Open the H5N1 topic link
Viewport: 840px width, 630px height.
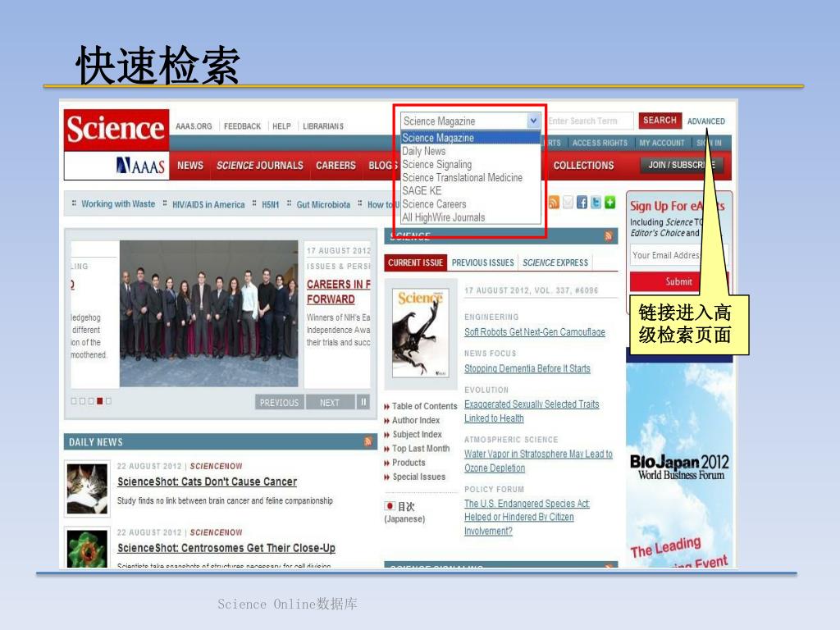tap(271, 204)
